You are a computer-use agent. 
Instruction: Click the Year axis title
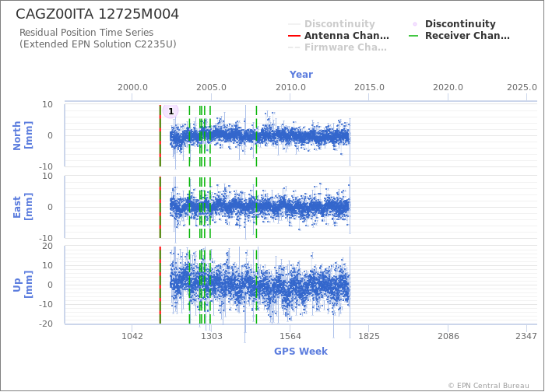tap(301, 75)
